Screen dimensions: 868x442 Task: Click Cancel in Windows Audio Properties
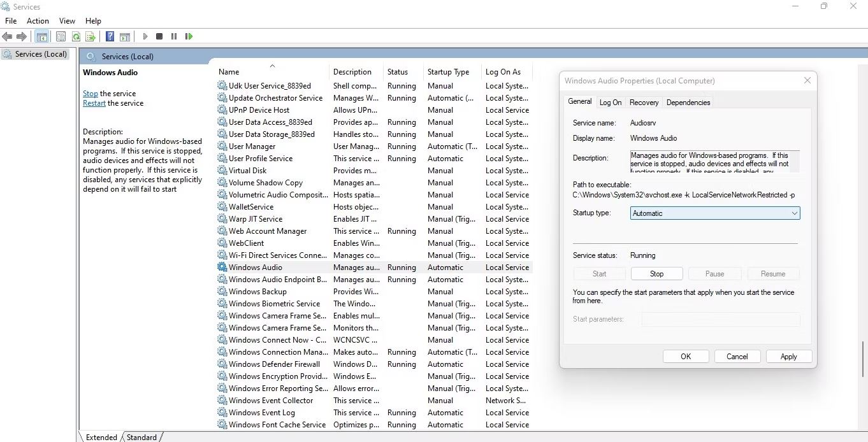pyautogui.click(x=737, y=357)
